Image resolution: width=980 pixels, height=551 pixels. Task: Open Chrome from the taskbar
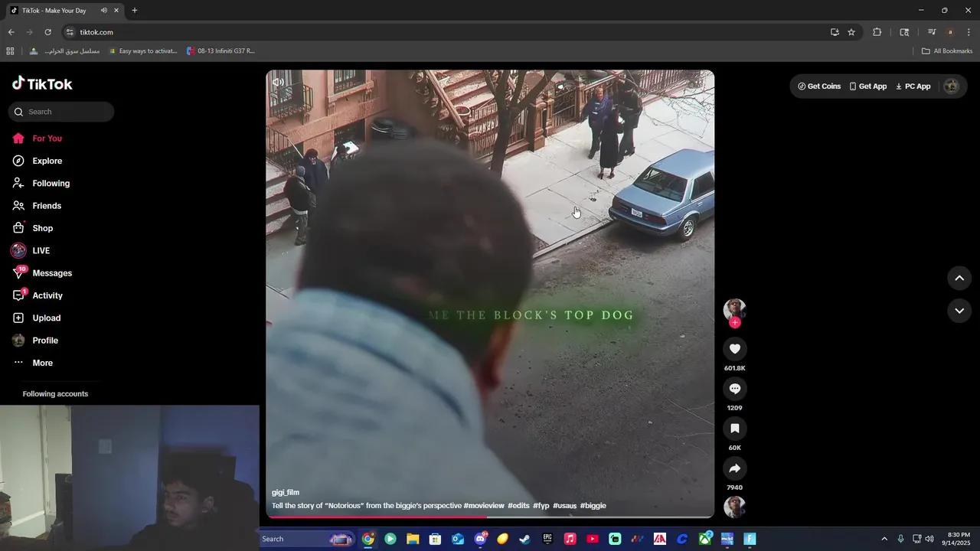pos(368,539)
